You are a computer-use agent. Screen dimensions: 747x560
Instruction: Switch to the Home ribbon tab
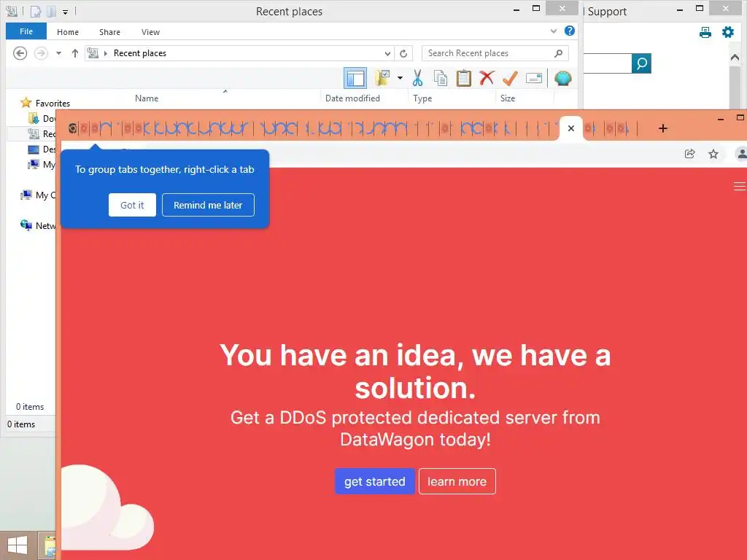click(x=68, y=32)
